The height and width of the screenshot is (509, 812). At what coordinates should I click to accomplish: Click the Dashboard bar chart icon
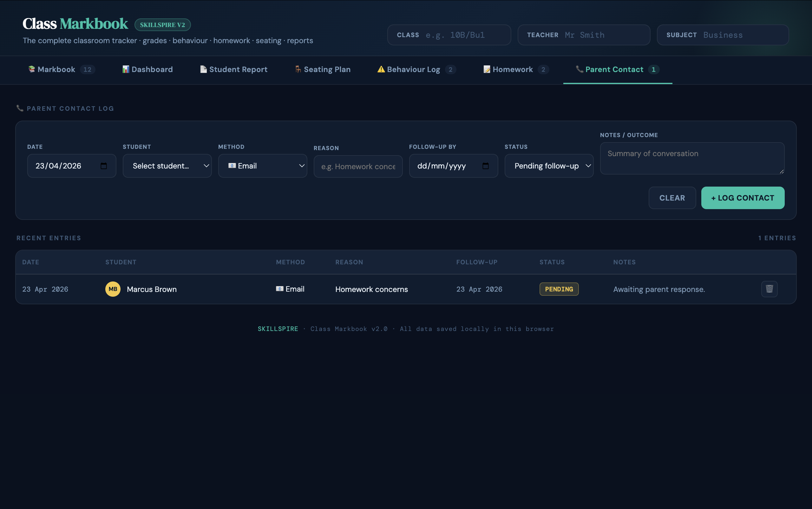(x=126, y=69)
